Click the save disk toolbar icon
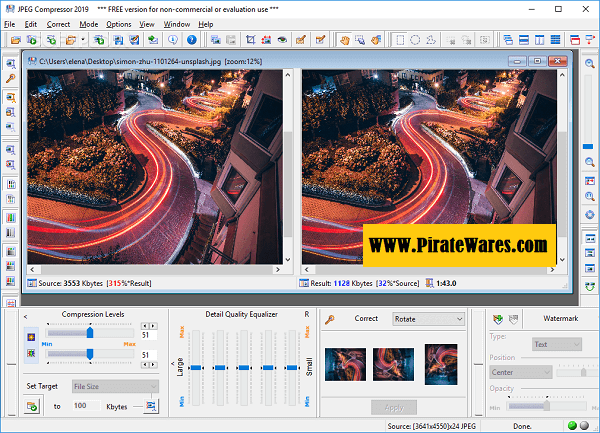 (x=118, y=40)
